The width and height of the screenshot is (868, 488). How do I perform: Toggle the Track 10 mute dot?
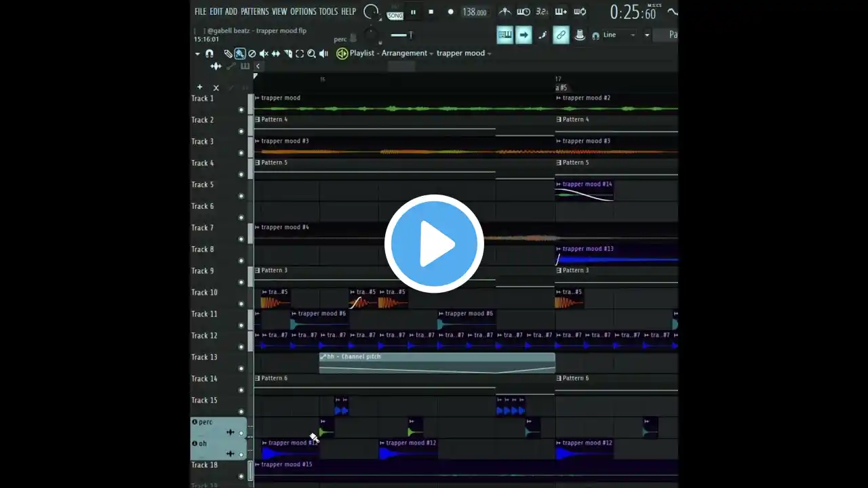click(x=241, y=304)
